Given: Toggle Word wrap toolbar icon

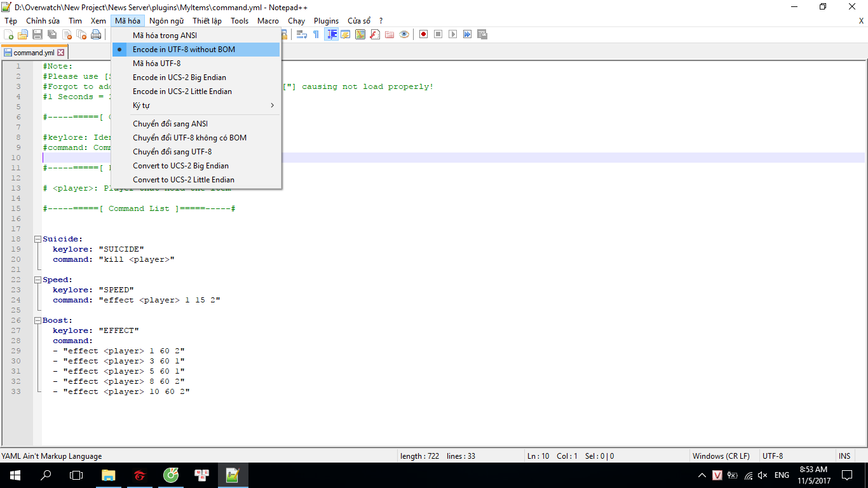Looking at the screenshot, I should pyautogui.click(x=302, y=34).
